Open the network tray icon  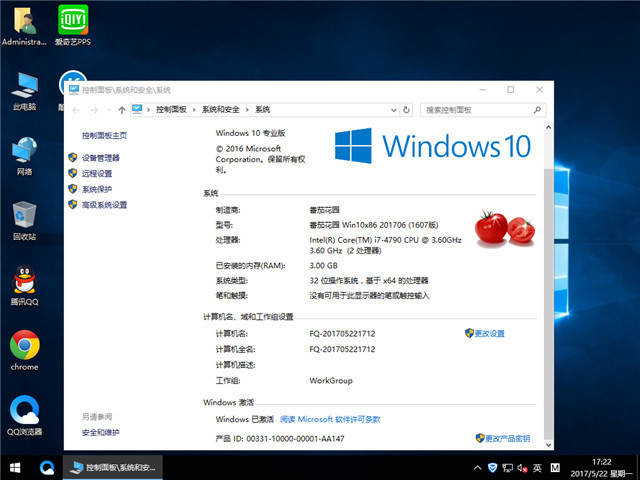[507, 468]
